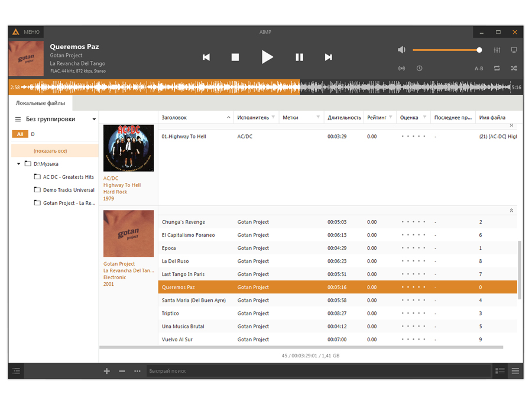
Task: Skip to the next track
Action: pyautogui.click(x=328, y=57)
